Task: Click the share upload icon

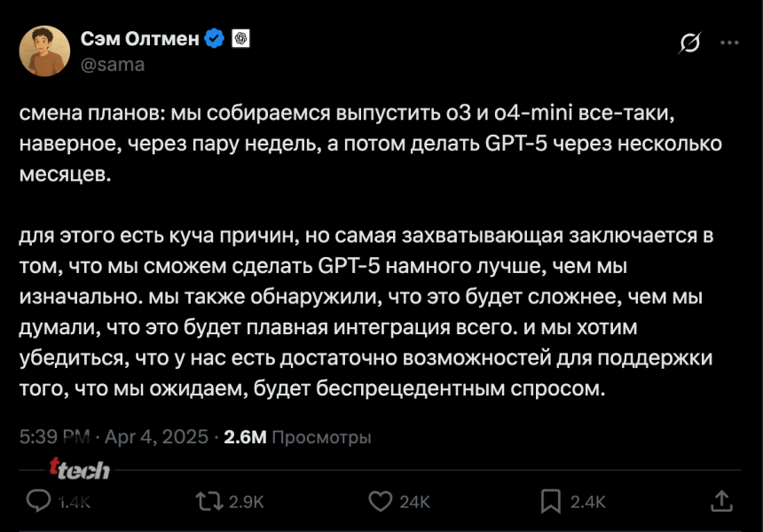Action: point(723,500)
